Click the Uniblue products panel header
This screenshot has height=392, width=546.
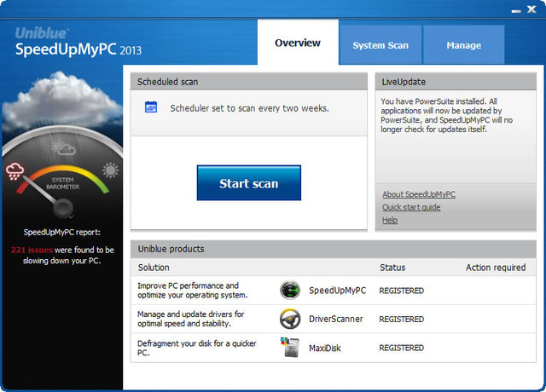pos(334,249)
